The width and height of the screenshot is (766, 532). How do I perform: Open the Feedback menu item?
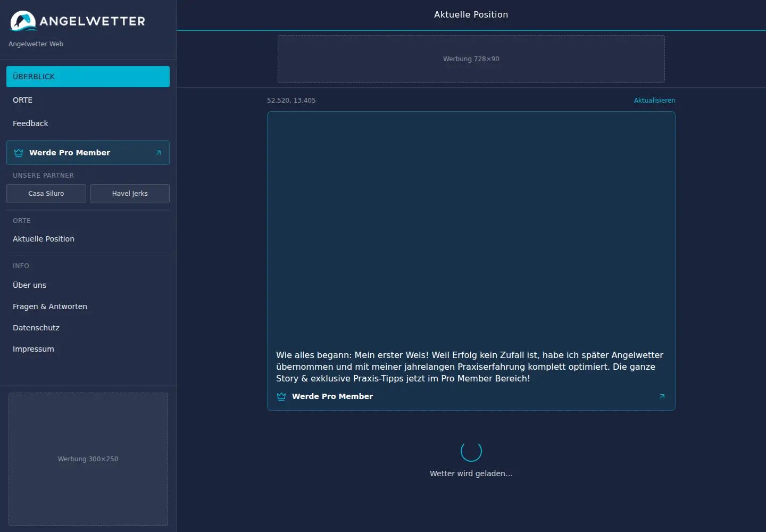[x=88, y=123]
